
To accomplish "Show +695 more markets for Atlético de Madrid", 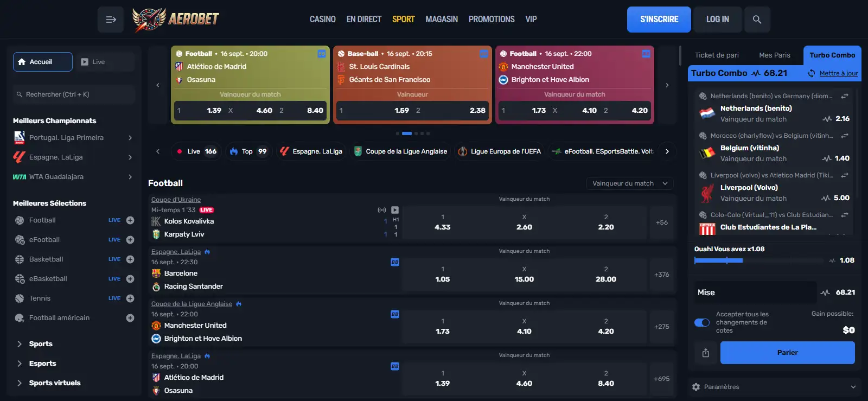I will 662,379.
